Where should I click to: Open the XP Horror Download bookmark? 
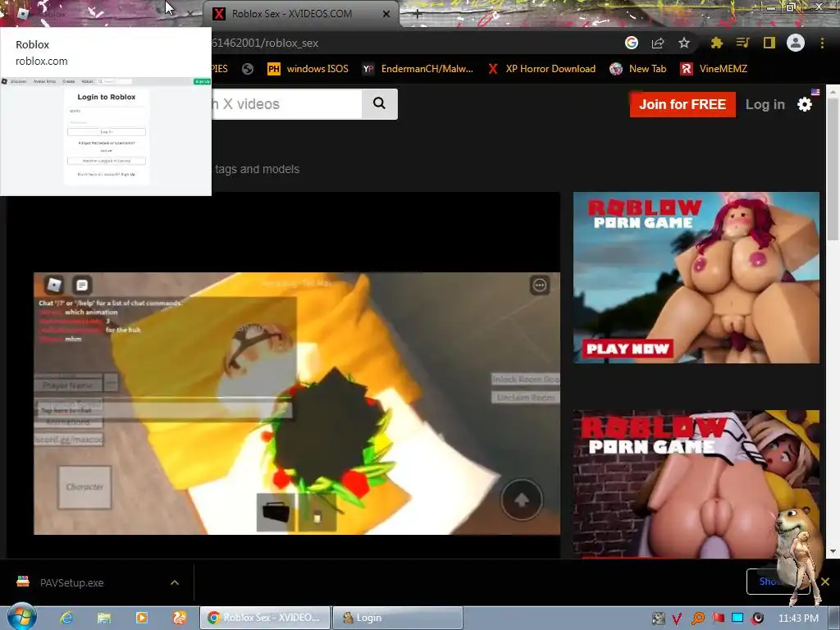[x=541, y=69]
